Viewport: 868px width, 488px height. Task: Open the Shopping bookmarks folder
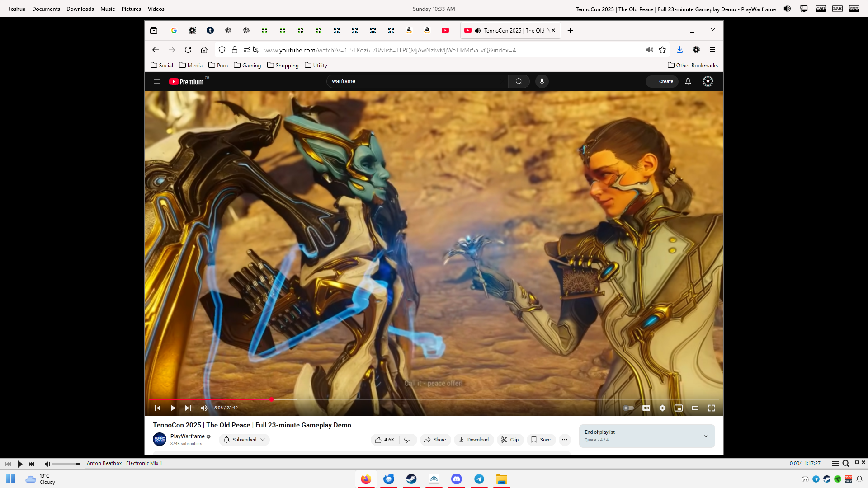283,65
